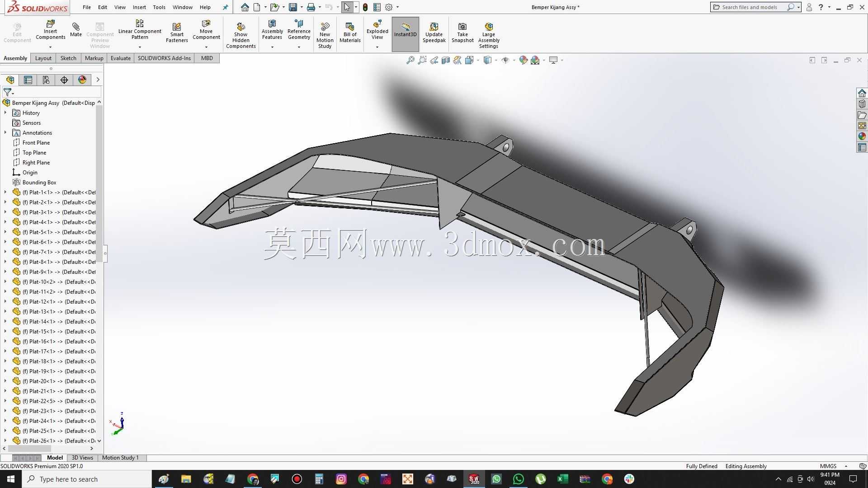Open SOLIDWORKS Add-Ins tab
Screen dimensions: 868x488
point(164,58)
